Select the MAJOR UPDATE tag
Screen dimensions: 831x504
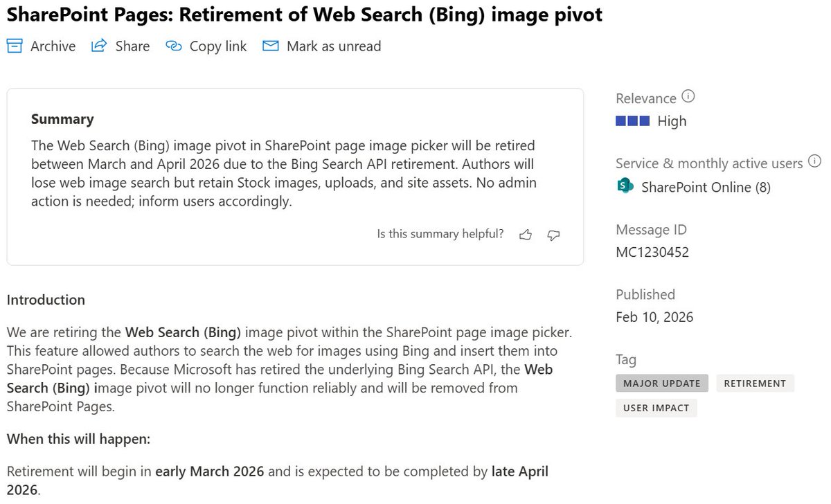pos(661,383)
